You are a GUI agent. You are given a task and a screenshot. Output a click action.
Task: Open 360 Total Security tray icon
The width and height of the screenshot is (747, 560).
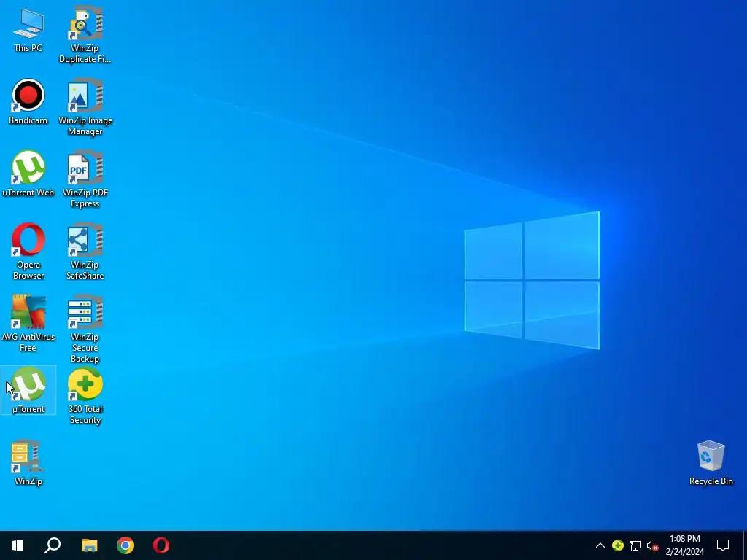618,545
